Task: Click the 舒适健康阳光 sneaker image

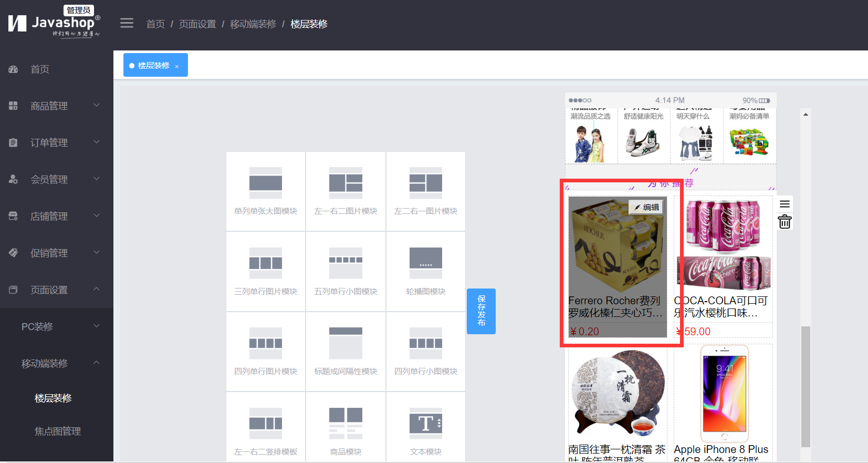Action: [644, 143]
